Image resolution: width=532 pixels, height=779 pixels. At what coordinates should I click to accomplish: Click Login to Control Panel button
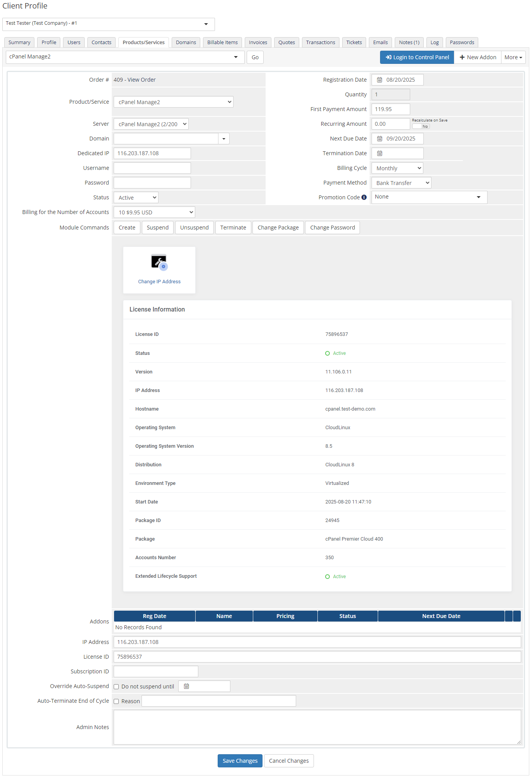pos(417,57)
